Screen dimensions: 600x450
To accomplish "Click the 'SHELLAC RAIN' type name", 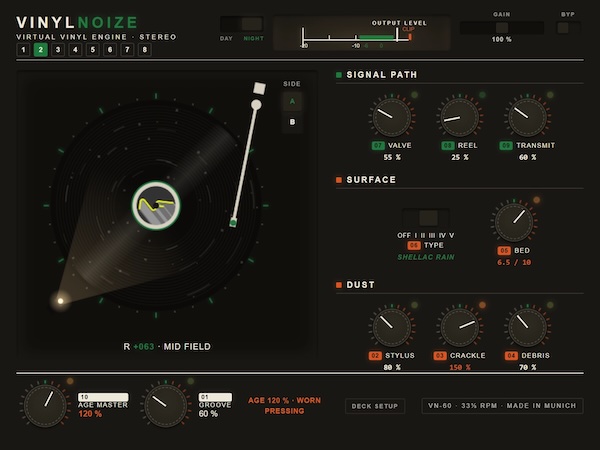I will (426, 257).
